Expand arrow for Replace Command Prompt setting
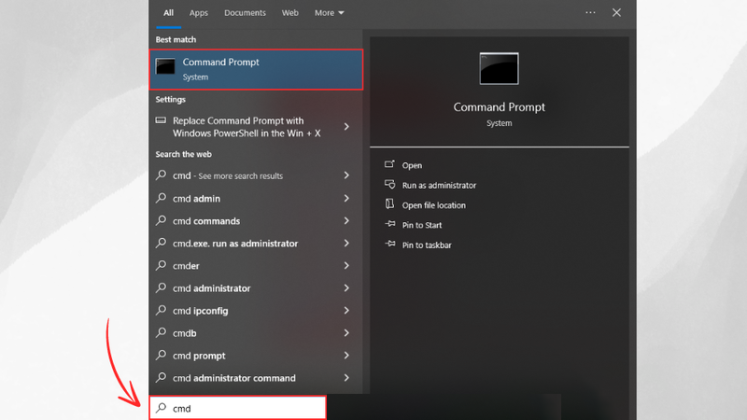Image resolution: width=747 pixels, height=420 pixels. (x=346, y=127)
